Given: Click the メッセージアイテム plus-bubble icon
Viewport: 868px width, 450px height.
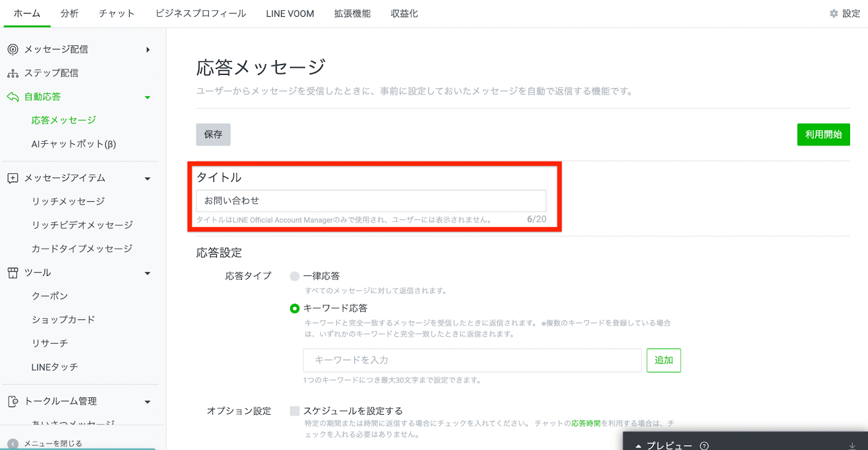Looking at the screenshot, I should pos(13,178).
